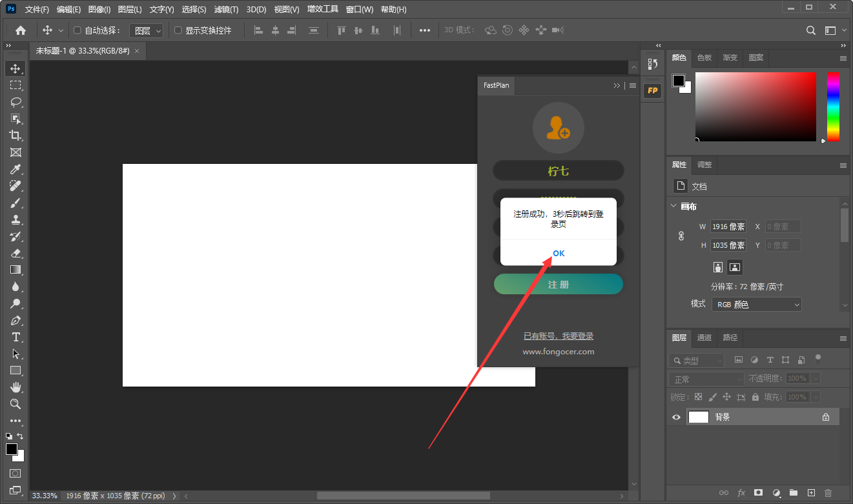Select the Lasso tool

click(15, 102)
